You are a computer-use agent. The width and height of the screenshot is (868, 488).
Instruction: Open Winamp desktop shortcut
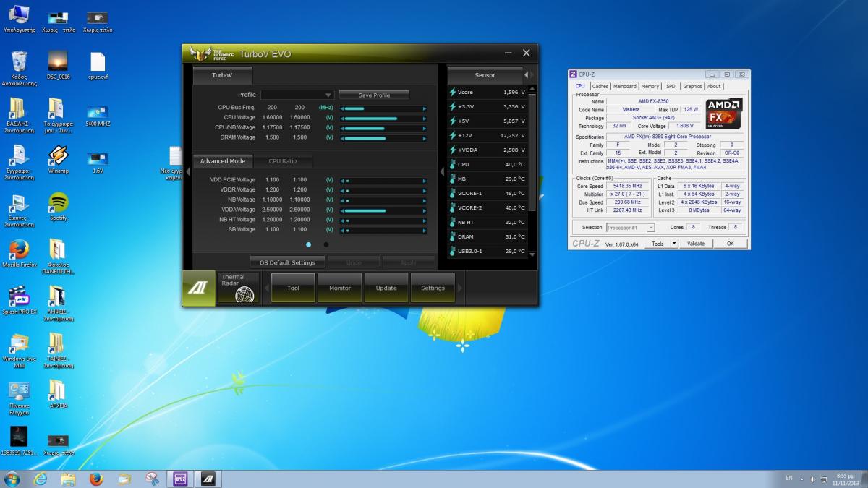pyautogui.click(x=59, y=160)
